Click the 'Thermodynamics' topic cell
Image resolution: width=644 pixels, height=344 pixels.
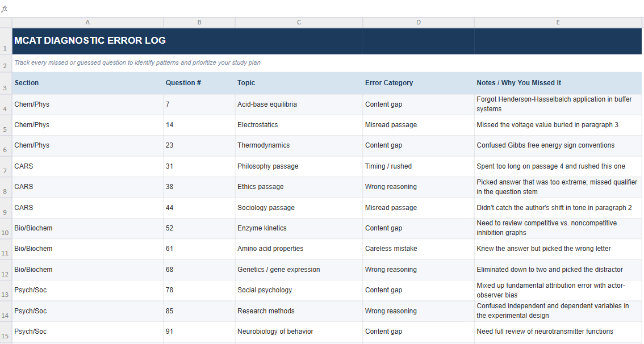click(x=299, y=146)
